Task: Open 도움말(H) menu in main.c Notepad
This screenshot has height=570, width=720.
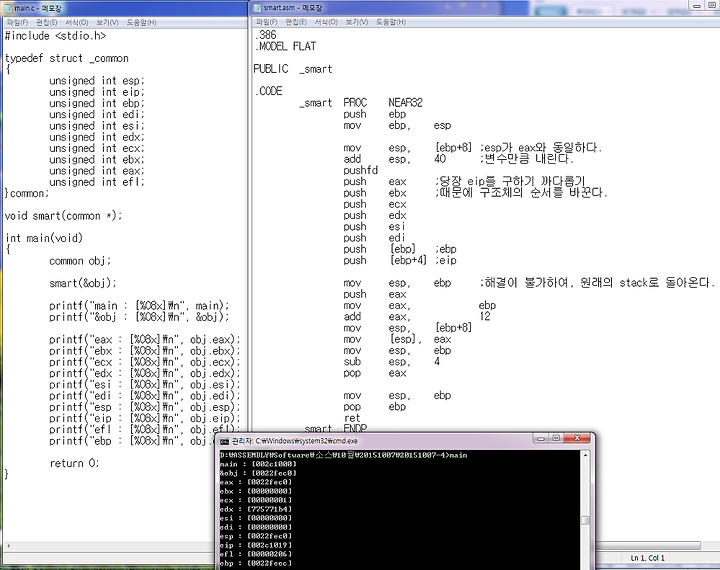Action: [x=141, y=22]
